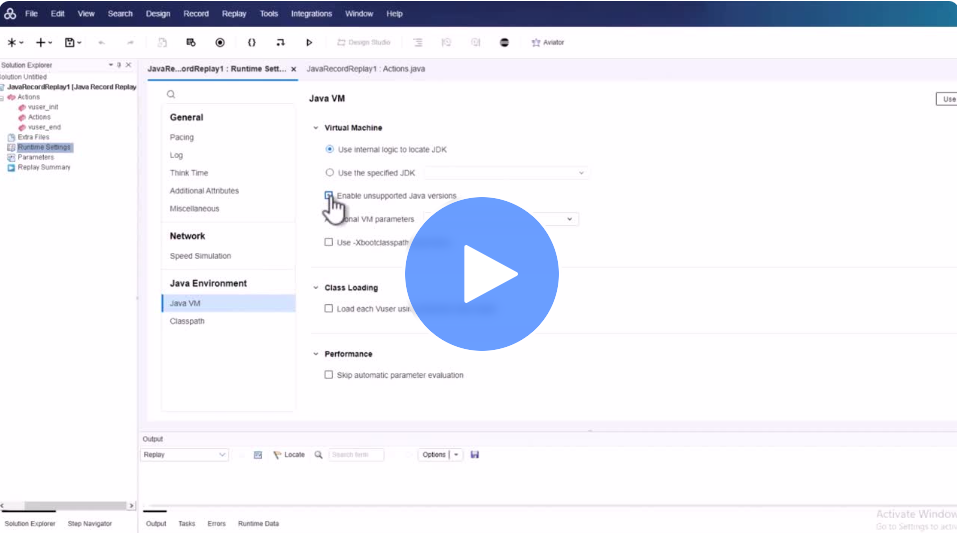
Task: Click the Locate flag icon in the Output pane
Action: pos(278,455)
